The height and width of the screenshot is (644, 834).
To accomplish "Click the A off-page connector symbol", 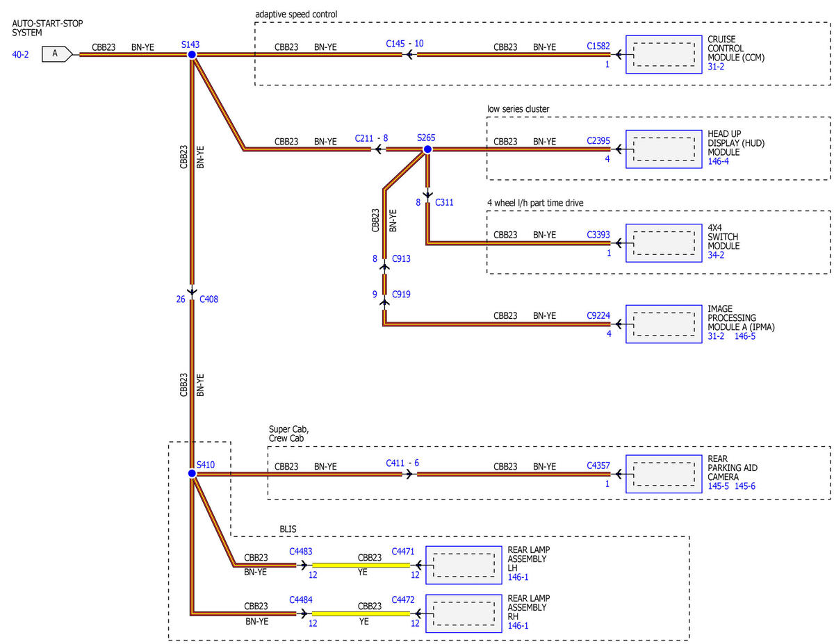I will [x=57, y=53].
